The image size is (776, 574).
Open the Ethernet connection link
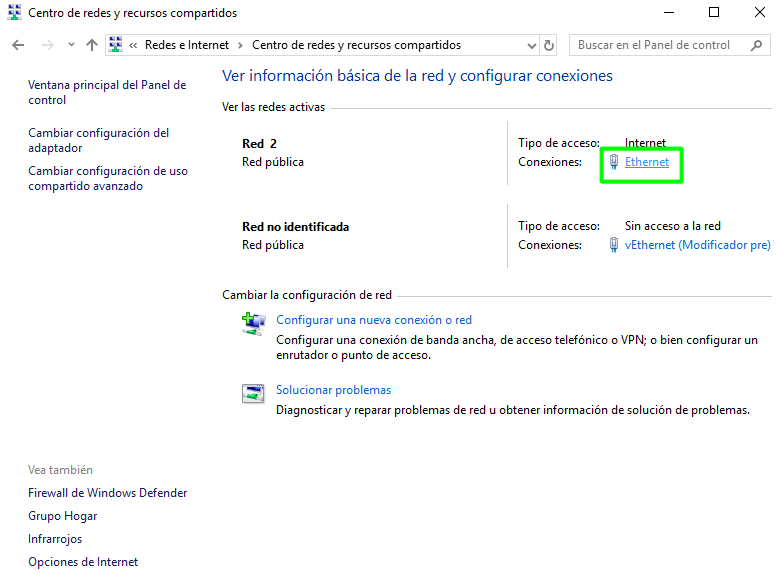[646, 162]
